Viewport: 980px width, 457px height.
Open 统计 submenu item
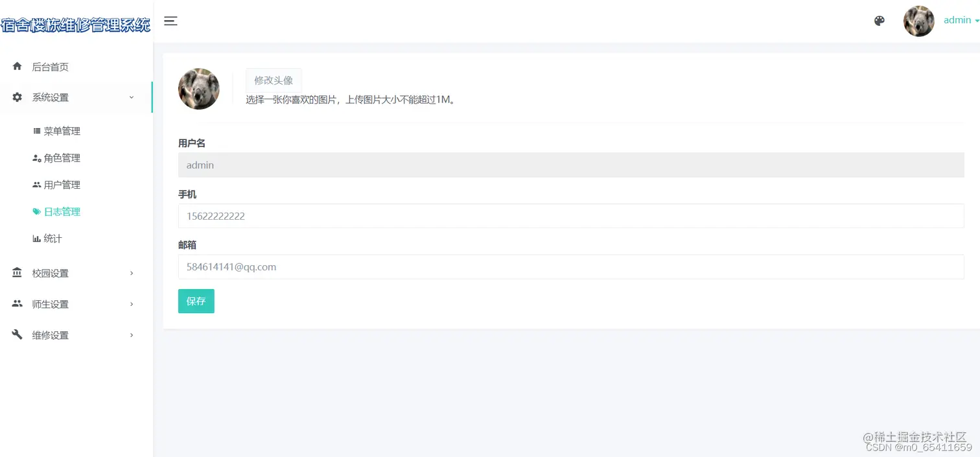(53, 239)
